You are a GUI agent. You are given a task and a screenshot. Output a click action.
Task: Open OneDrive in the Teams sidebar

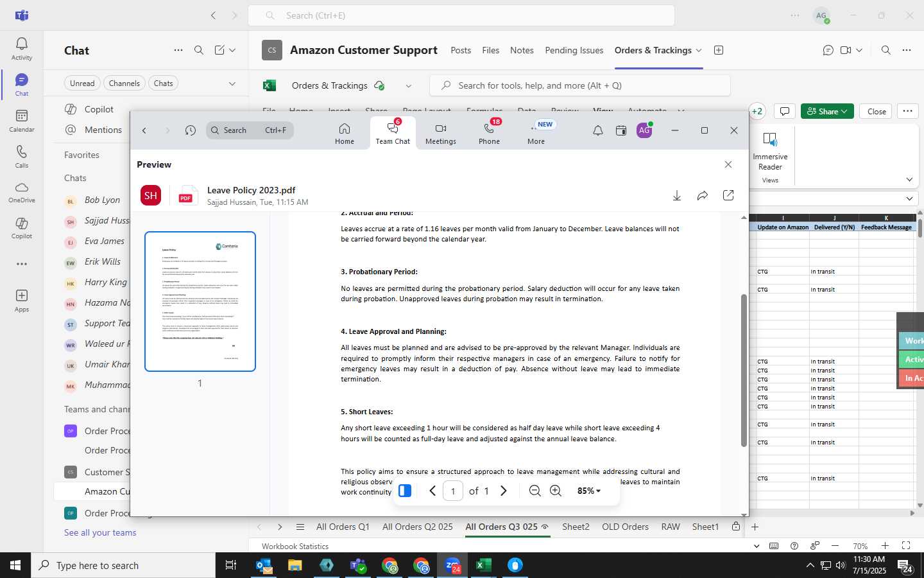click(21, 192)
